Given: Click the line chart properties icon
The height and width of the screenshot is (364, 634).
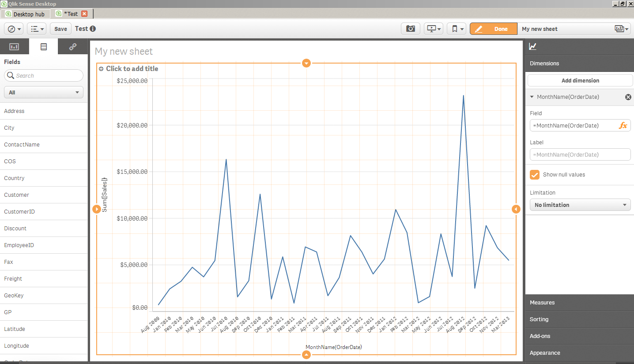Looking at the screenshot, I should (x=533, y=46).
